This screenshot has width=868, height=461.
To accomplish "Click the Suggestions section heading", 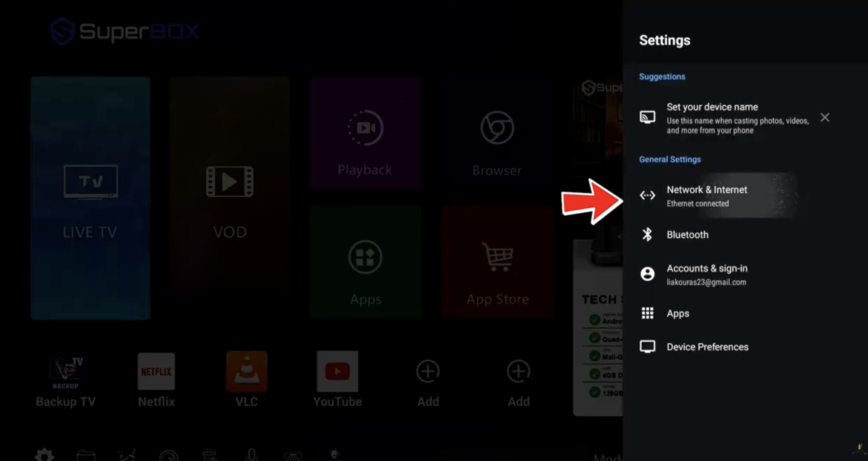I will 662,77.
